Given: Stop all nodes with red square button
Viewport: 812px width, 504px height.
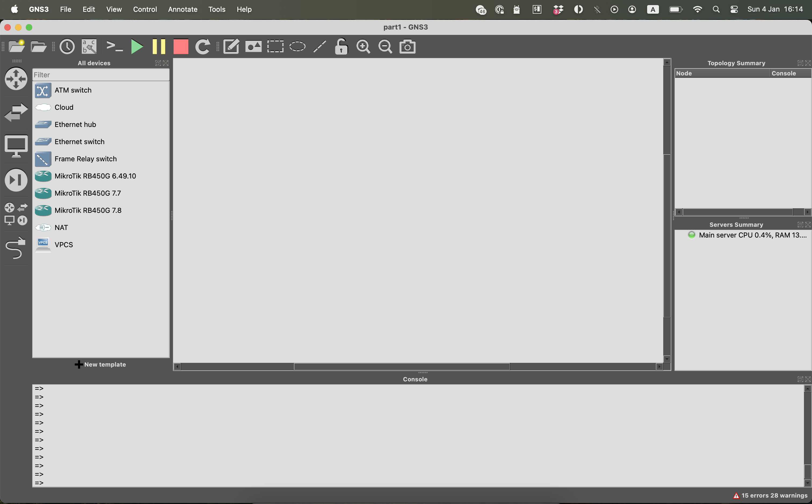Looking at the screenshot, I should point(181,47).
